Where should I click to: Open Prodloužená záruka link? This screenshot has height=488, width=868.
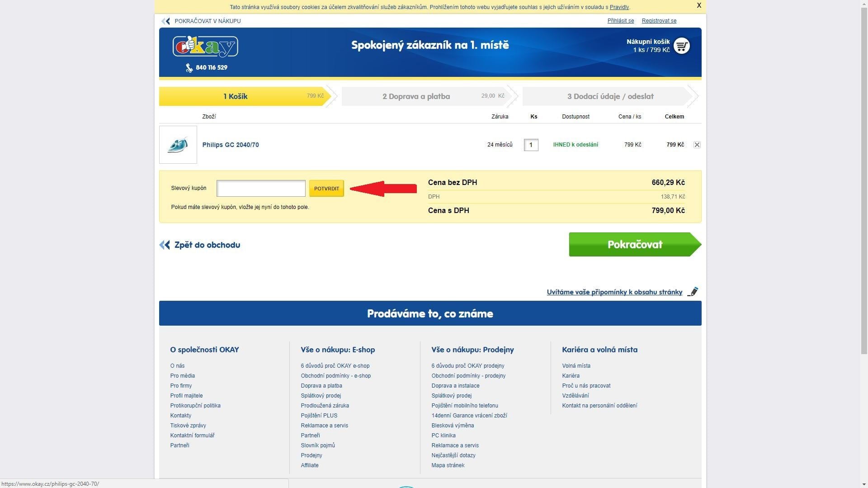point(325,406)
